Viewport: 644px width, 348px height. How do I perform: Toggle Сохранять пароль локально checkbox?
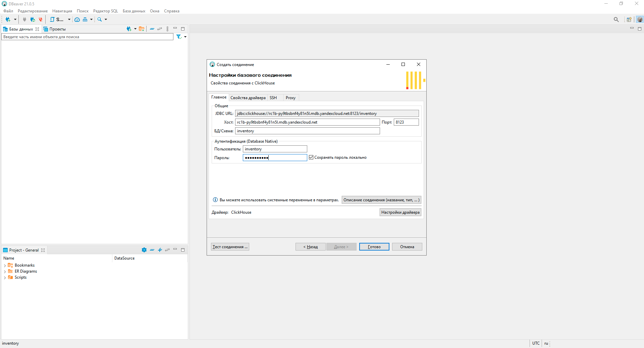[311, 157]
